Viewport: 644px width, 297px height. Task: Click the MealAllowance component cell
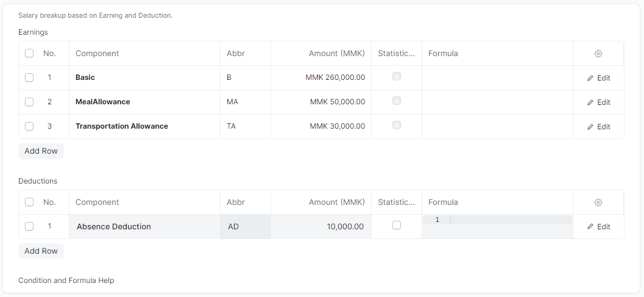coord(144,102)
